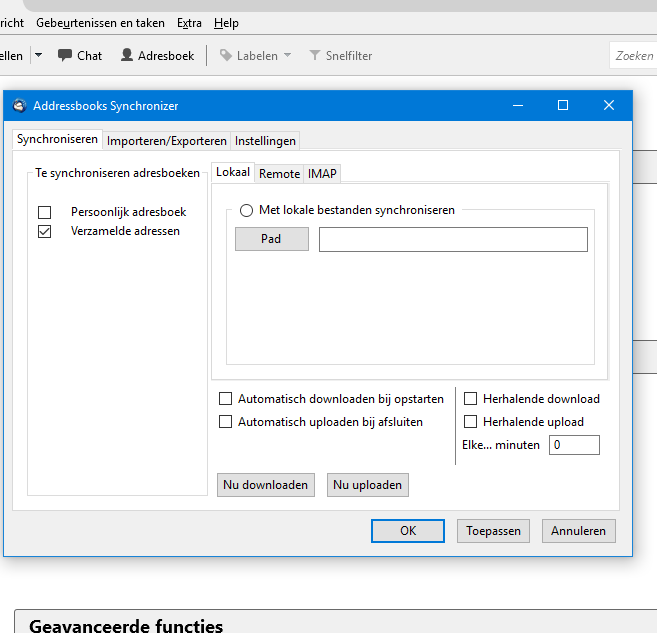The image size is (657, 633).
Task: Click the Chat toolbar icon
Action: [65, 56]
